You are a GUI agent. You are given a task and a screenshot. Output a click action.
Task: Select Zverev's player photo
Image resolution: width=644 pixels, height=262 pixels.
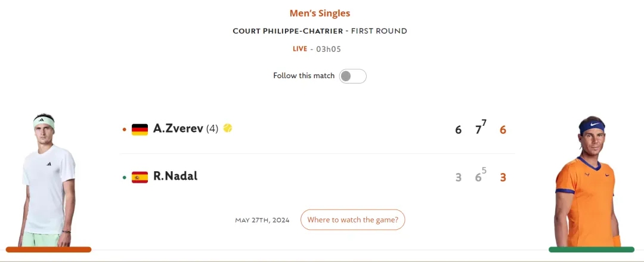[x=48, y=179]
